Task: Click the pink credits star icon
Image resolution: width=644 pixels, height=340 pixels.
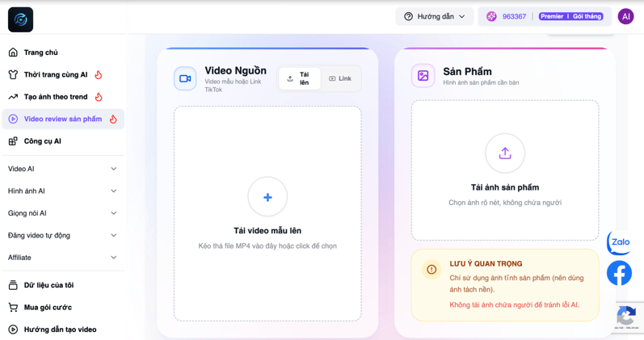Action: pos(491,16)
